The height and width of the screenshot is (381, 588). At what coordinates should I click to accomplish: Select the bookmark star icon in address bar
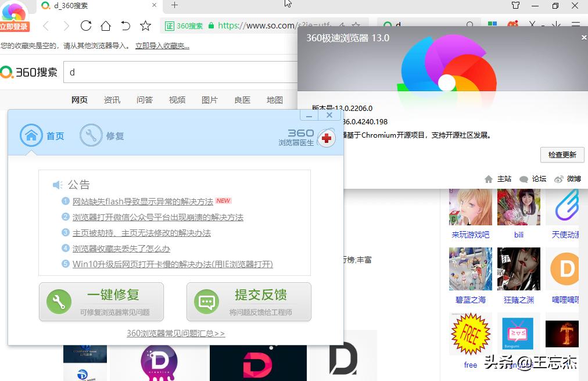coord(145,26)
